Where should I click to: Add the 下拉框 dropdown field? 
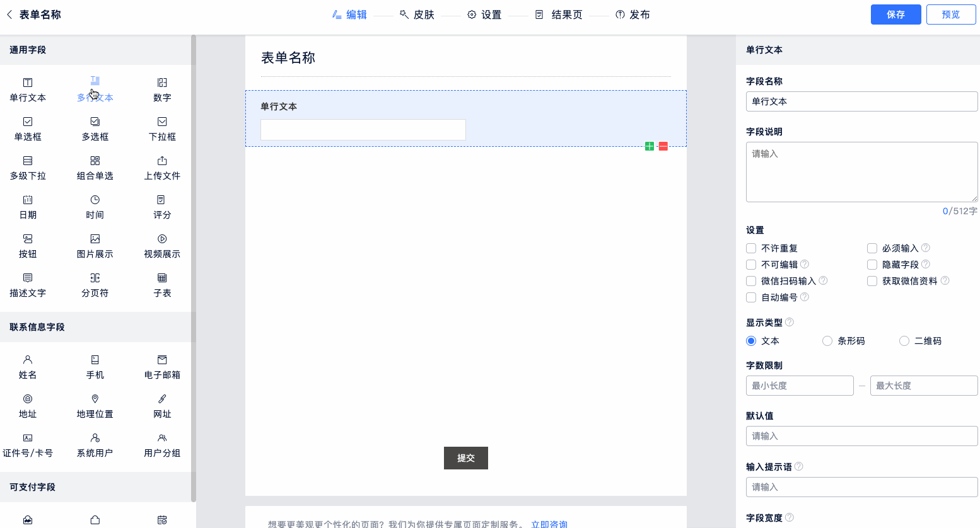pos(162,128)
